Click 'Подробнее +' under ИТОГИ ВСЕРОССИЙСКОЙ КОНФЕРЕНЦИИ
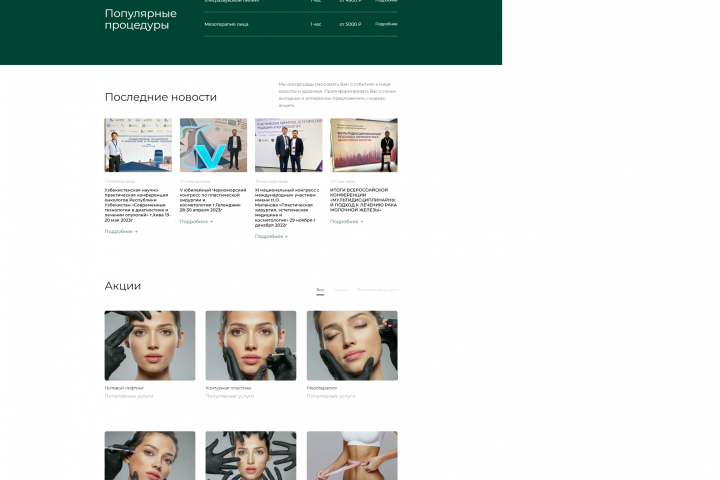This screenshot has height=480, width=720. coord(347,221)
